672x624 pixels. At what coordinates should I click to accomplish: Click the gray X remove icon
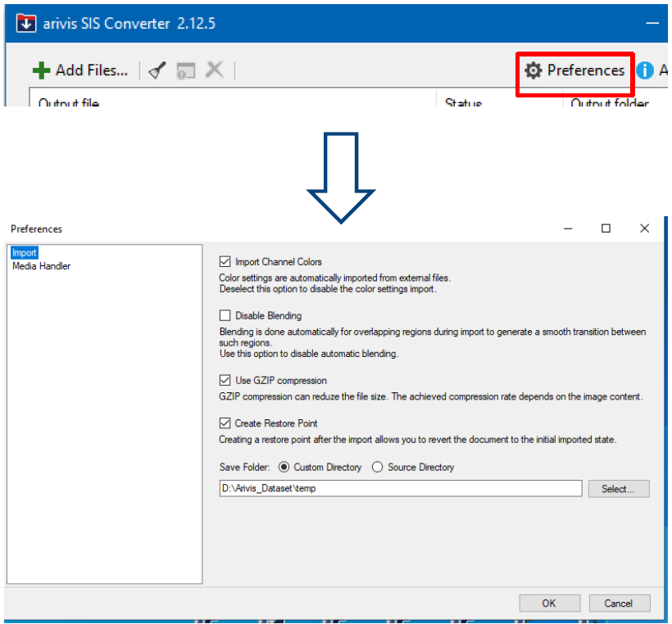point(215,70)
